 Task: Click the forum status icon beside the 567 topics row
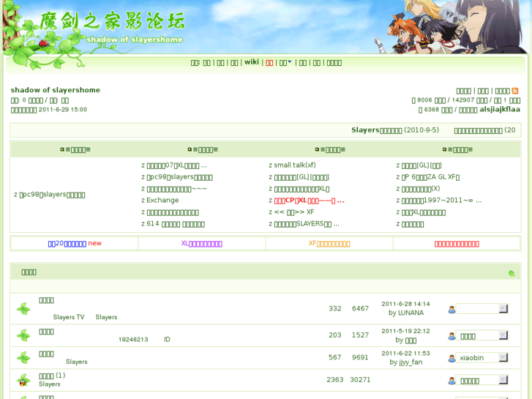click(23, 357)
